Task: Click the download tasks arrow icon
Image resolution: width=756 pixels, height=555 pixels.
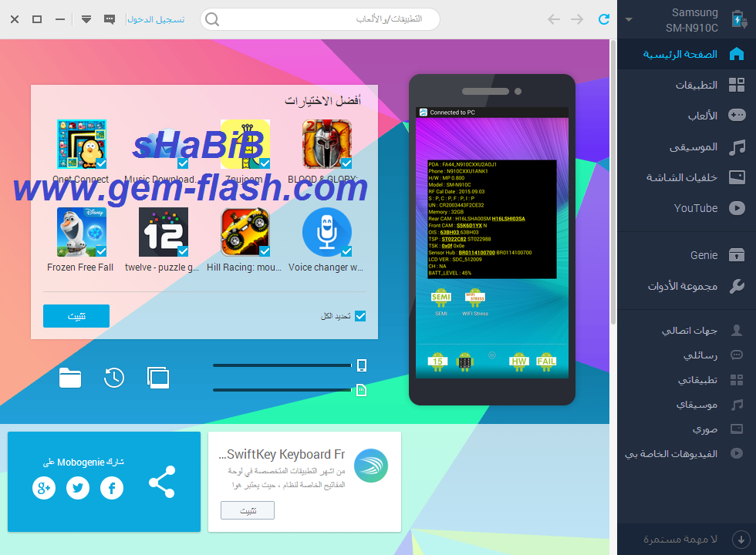Action: (x=741, y=540)
